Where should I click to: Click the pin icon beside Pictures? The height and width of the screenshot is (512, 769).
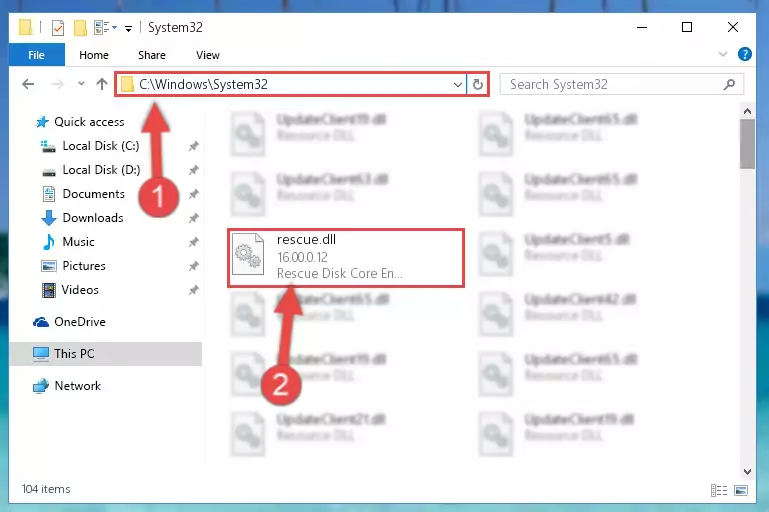point(194,266)
